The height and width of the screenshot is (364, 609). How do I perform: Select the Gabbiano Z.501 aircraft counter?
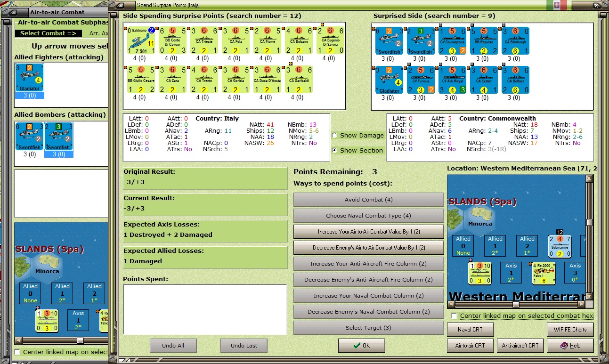click(x=141, y=40)
